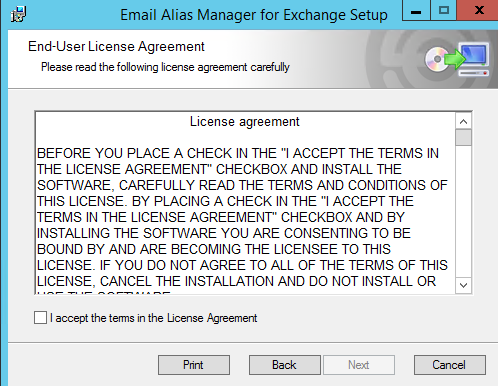The image size is (498, 386).
Task: Minimize the Setup window
Action: (x=416, y=10)
